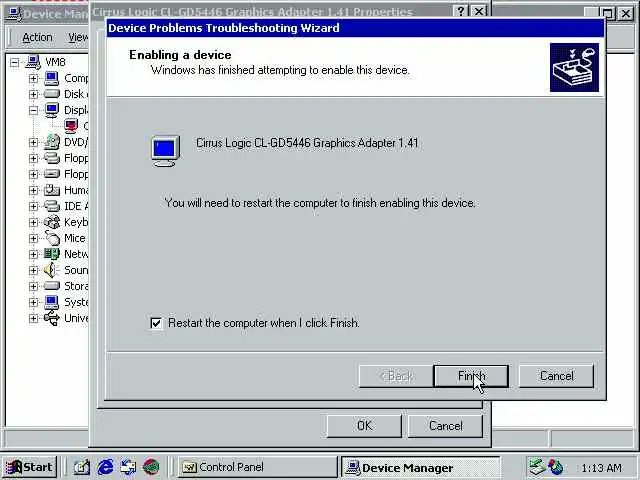Select the VM8 computer icon in the tree
This screenshot has width=640, height=480.
[x=33, y=62]
